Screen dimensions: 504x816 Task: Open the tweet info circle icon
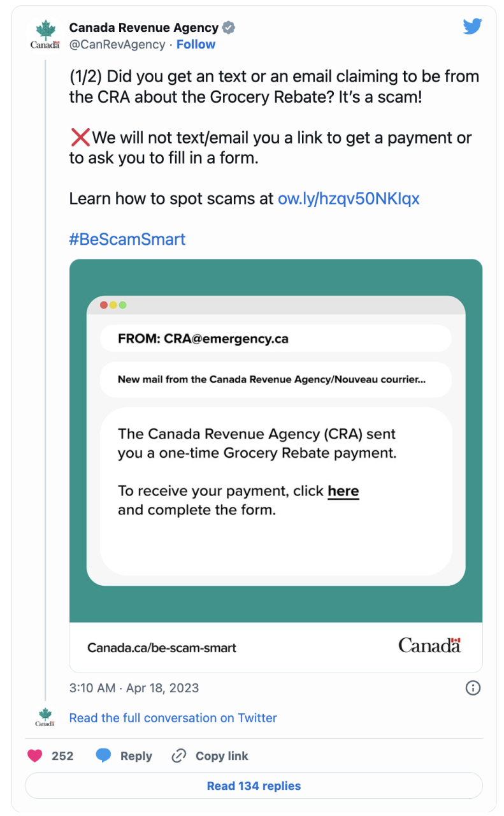473,688
